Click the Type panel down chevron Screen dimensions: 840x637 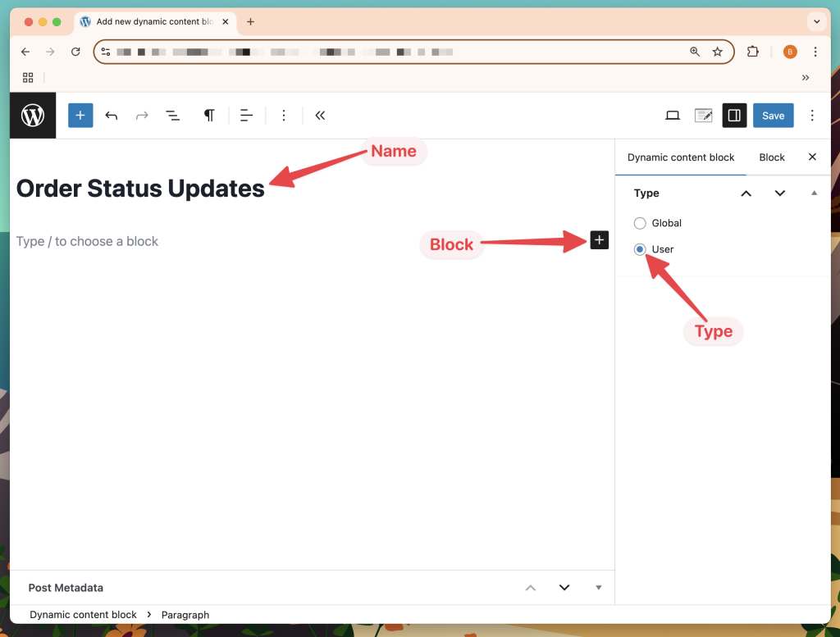779,193
